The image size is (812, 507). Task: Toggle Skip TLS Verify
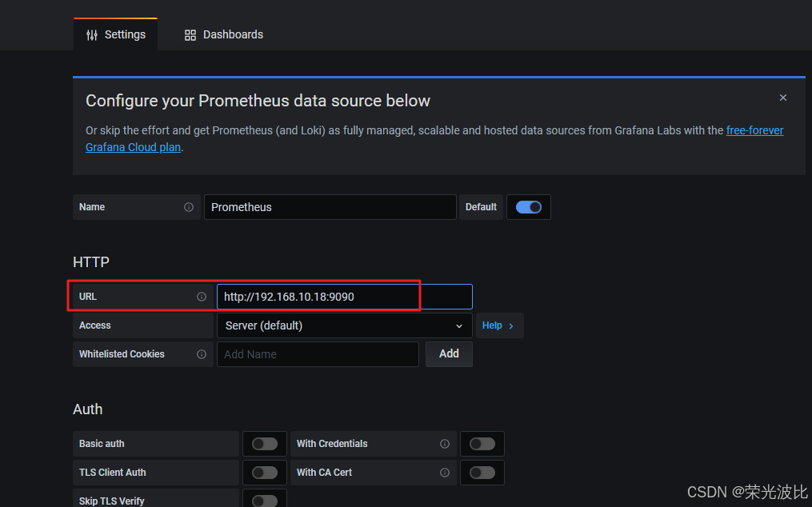[265, 501]
